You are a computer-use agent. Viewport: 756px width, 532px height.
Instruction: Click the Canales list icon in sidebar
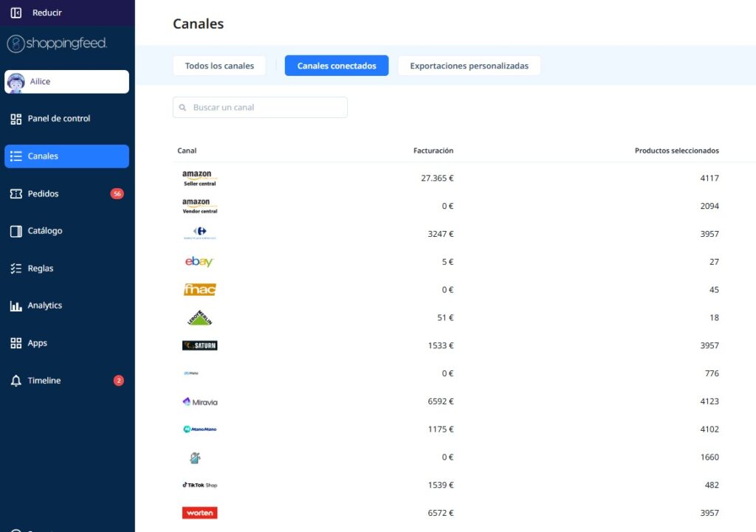[16, 156]
